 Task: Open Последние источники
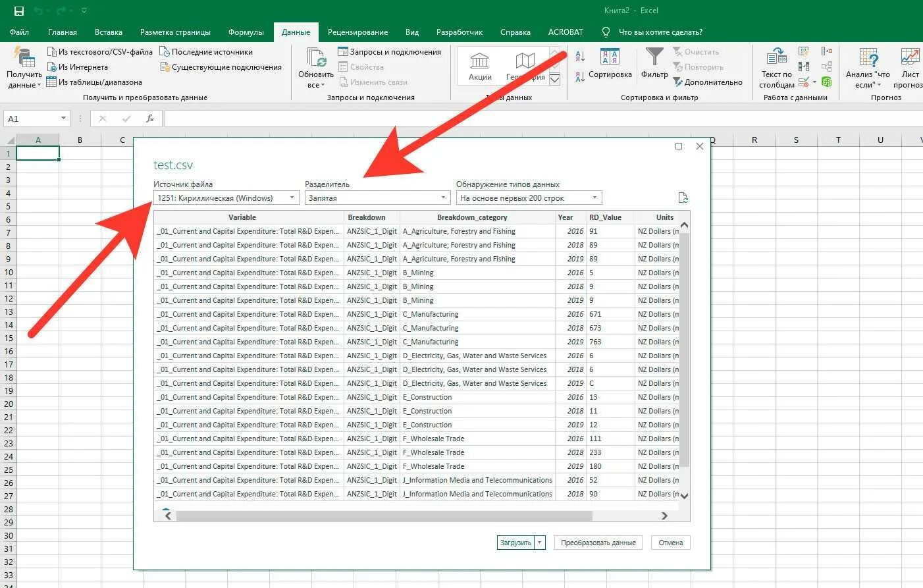pyautogui.click(x=207, y=52)
